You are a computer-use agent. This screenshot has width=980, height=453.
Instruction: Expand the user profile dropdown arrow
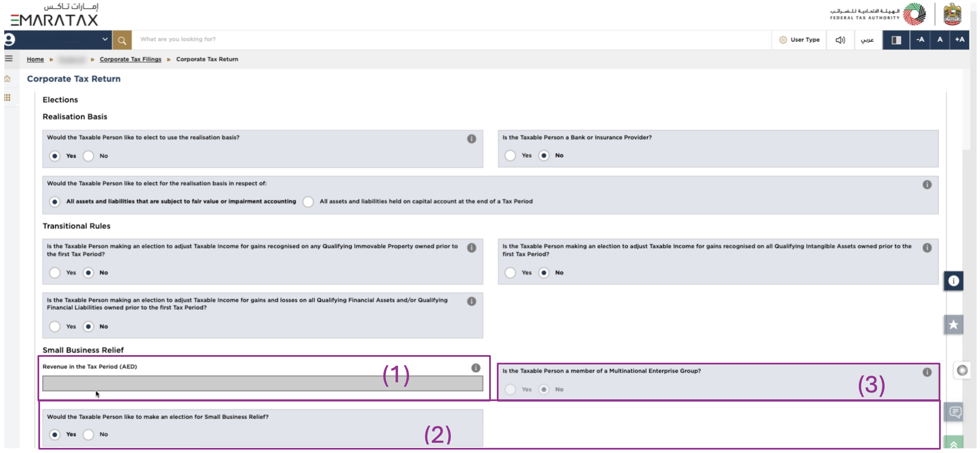point(105,40)
